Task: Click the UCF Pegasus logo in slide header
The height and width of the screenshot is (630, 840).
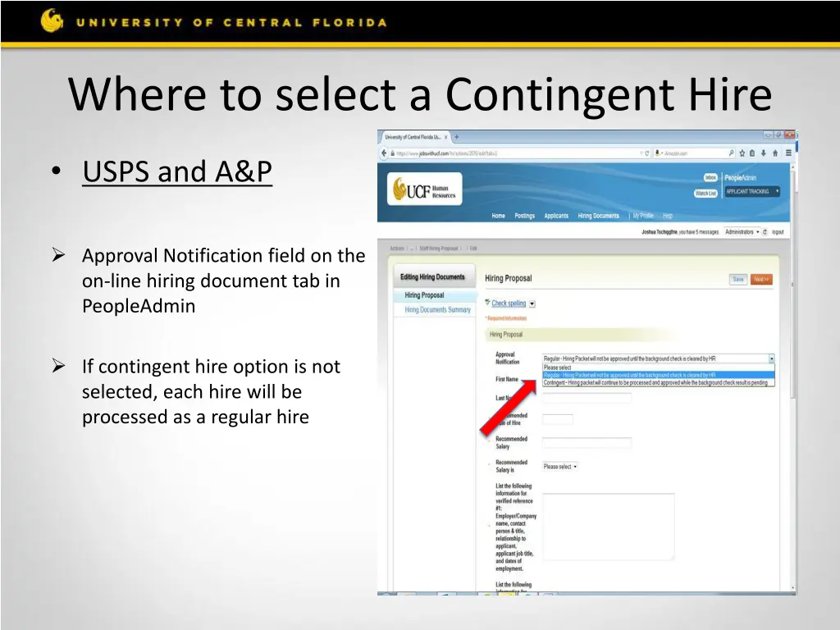Action: (52, 21)
